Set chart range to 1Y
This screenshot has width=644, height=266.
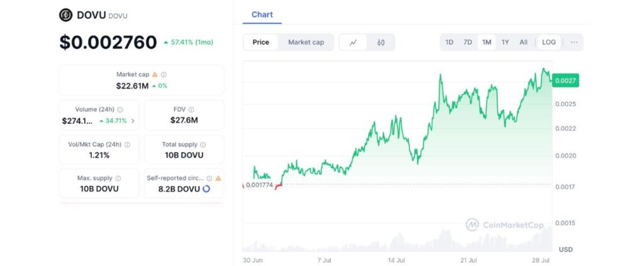click(505, 42)
